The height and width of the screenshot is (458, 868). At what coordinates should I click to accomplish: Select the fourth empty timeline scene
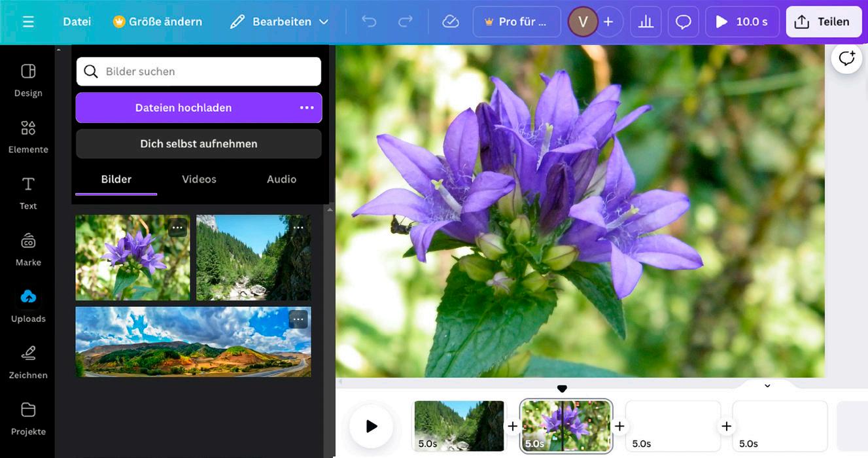780,426
